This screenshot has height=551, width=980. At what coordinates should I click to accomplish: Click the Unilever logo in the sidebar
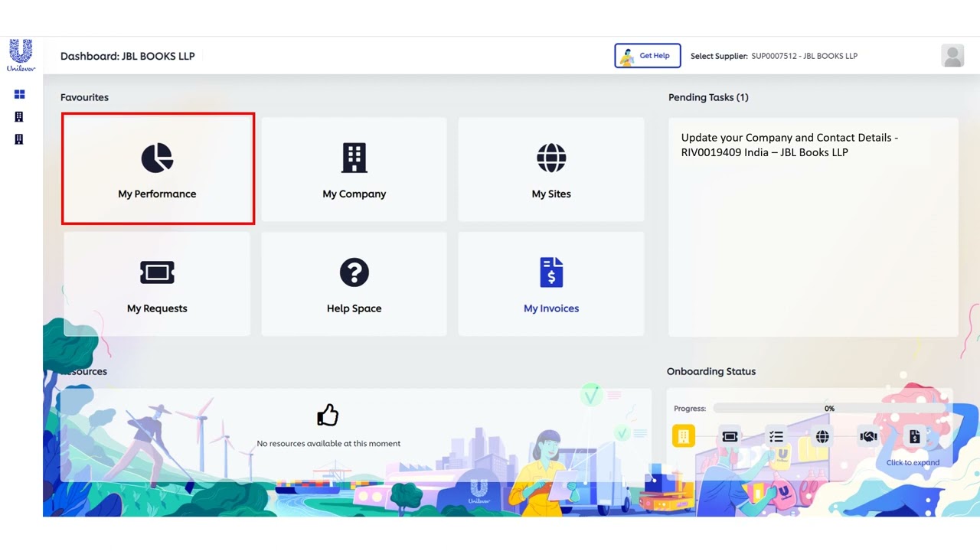(x=21, y=56)
